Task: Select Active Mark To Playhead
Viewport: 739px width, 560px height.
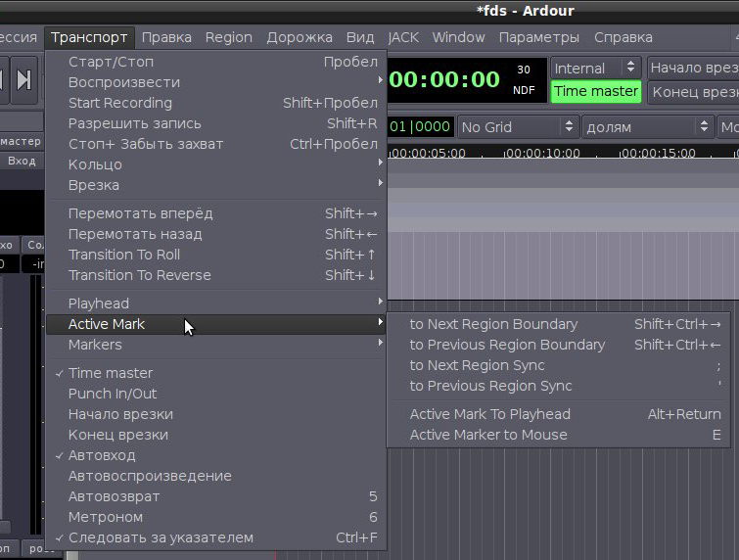Action: [x=559, y=414]
